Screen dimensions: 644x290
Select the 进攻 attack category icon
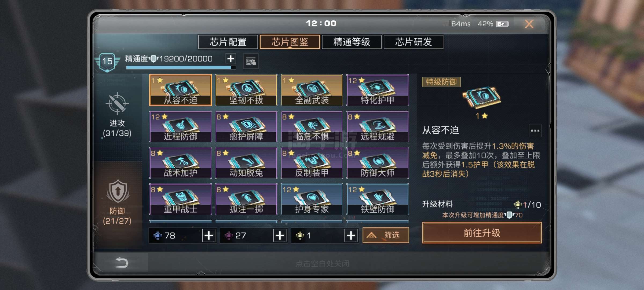click(117, 104)
